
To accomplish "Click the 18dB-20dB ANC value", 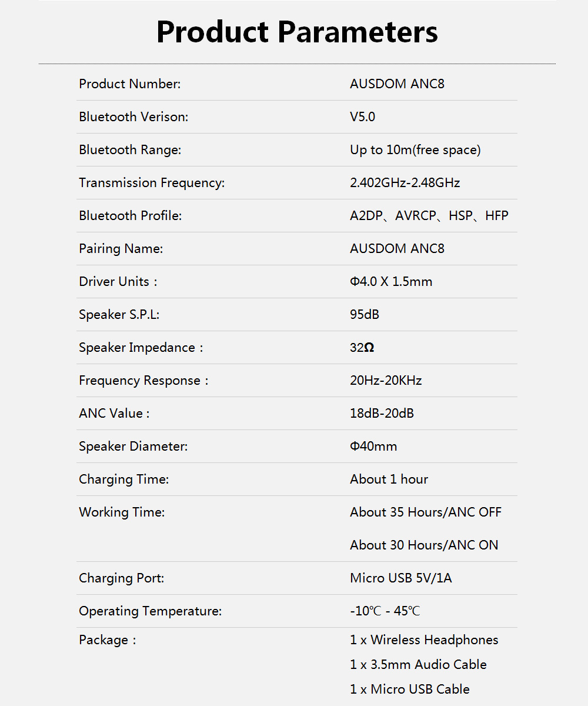I will 382,414.
